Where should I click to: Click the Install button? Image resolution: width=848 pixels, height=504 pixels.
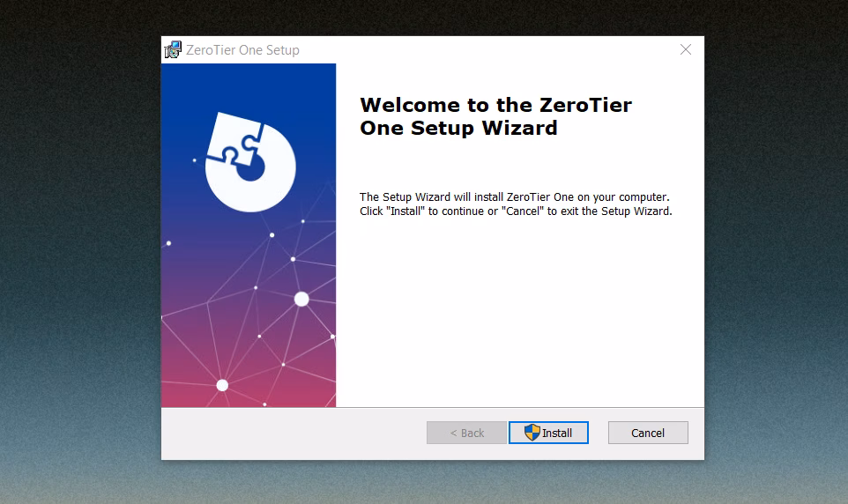[x=548, y=433]
